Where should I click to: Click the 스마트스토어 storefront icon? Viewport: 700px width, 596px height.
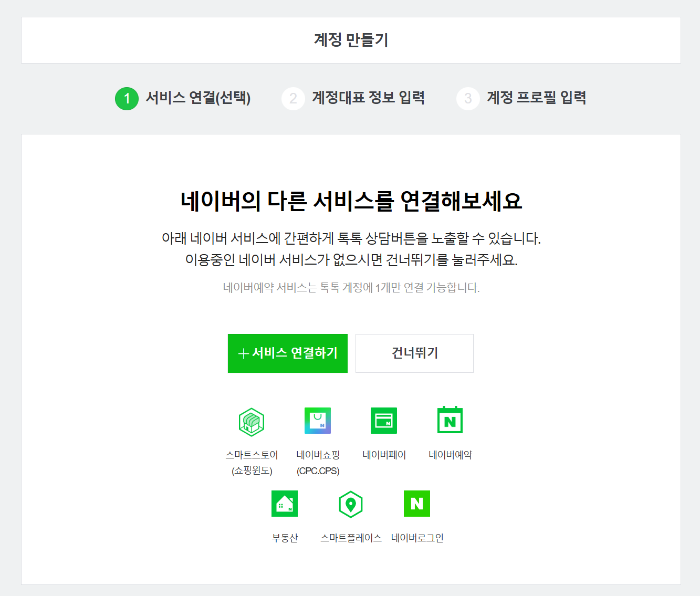tap(252, 422)
